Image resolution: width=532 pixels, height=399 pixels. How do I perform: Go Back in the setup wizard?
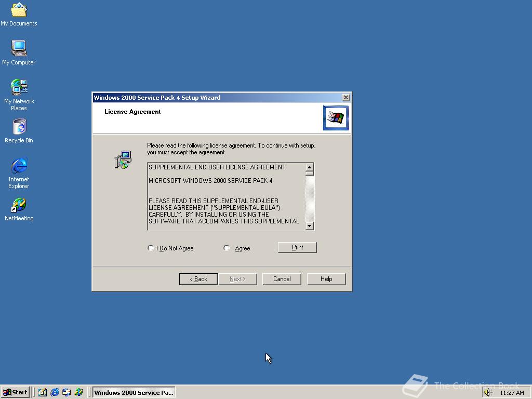[198, 279]
